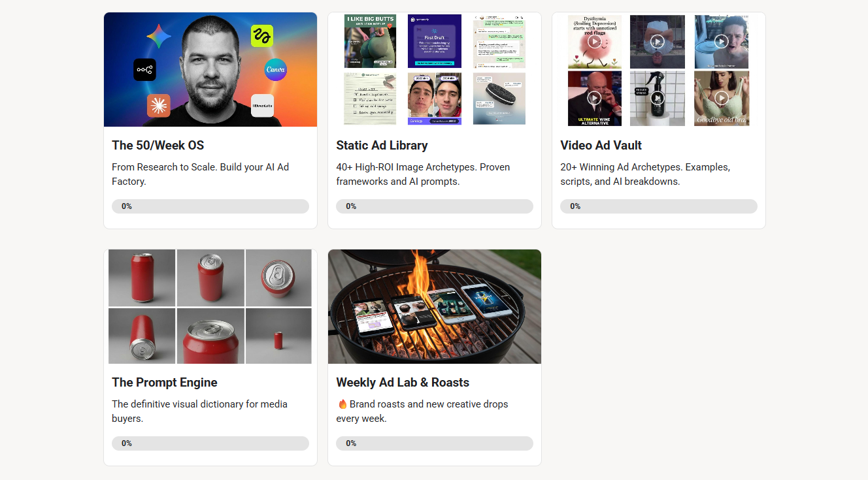
Task: Play the Ultimate Wine Alternative video
Action: click(594, 98)
